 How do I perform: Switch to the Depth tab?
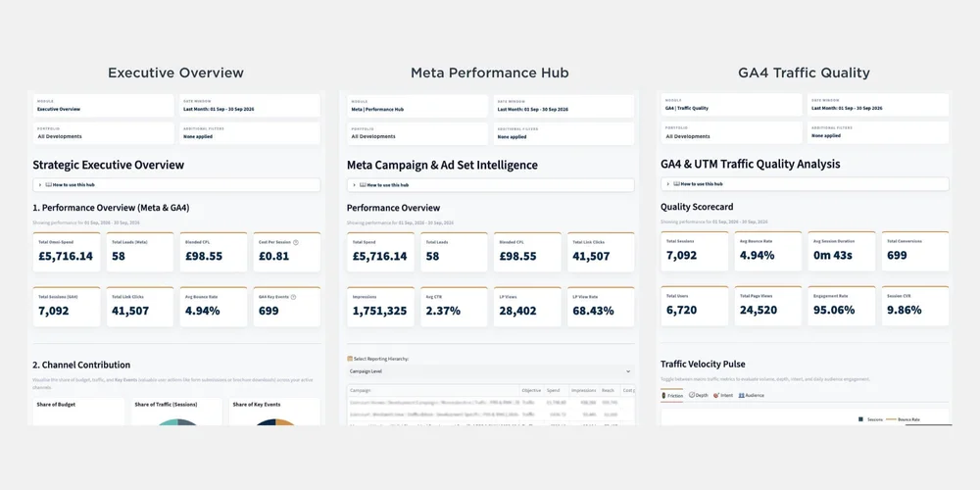click(x=699, y=396)
